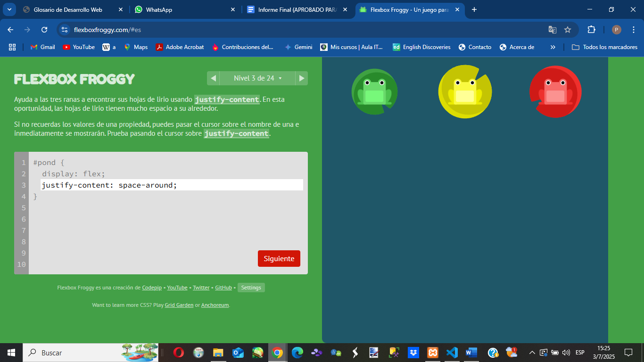The image size is (644, 362).
Task: Open Opera from the taskbar
Action: tap(178, 353)
